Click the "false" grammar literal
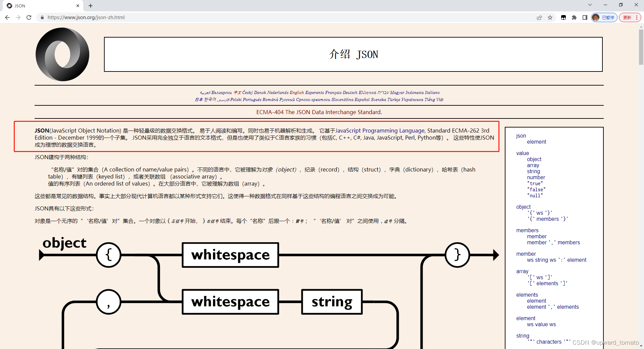 click(536, 190)
